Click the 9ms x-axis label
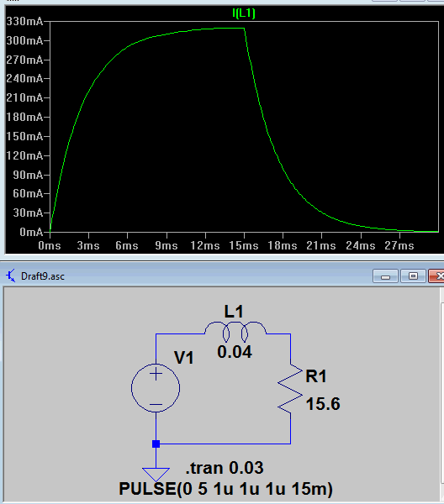Viewport: 444px width, 504px height. 166,246
